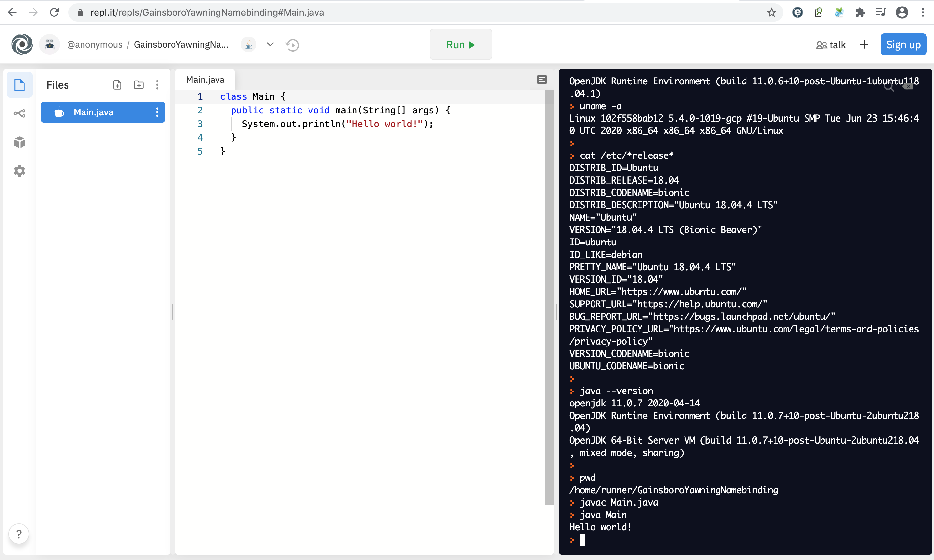Open the multiplayer share panel in sidebar
Viewport: 934px width, 560px height.
click(x=19, y=113)
